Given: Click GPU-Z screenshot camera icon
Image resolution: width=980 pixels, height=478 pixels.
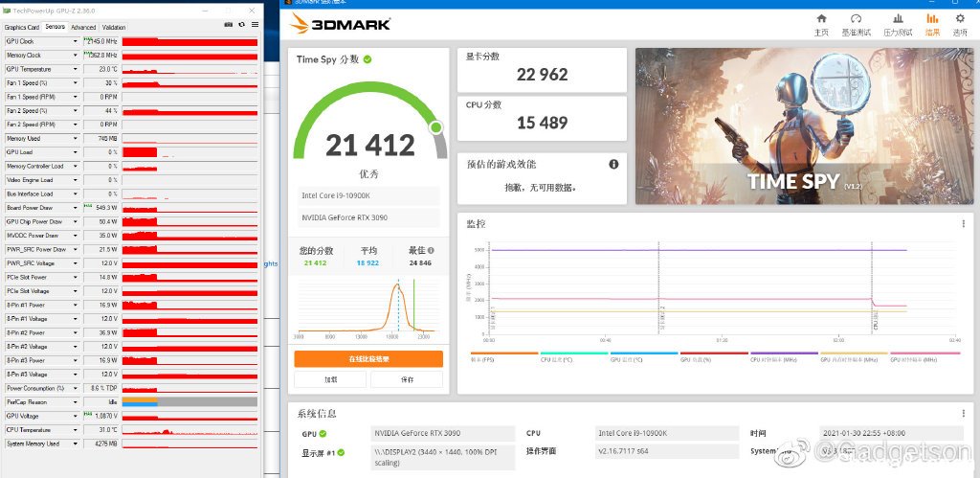Looking at the screenshot, I should coord(229,25).
